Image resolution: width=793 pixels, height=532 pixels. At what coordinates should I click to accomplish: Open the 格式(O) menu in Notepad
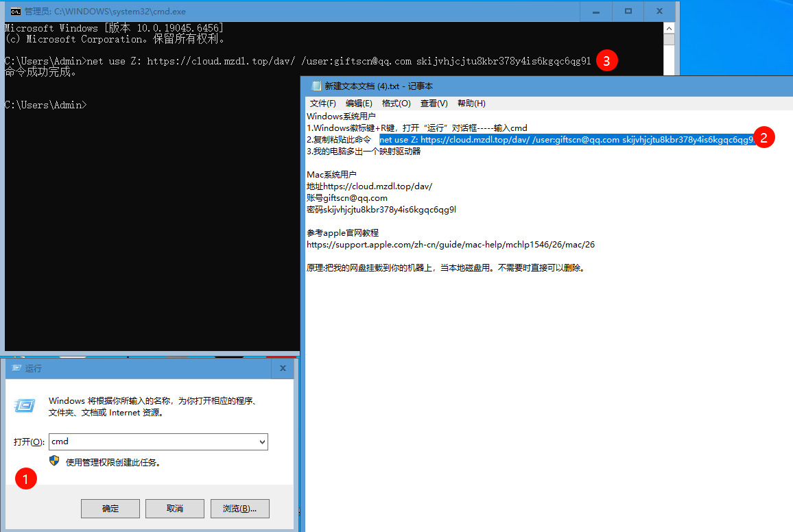coord(396,104)
